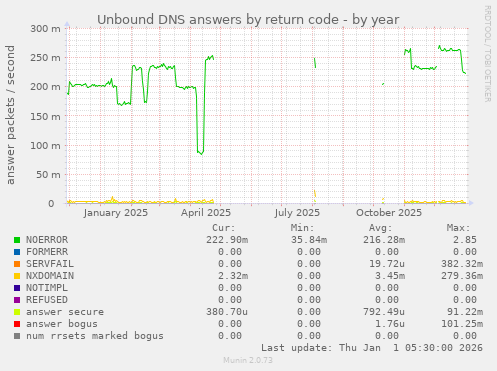Image resolution: width=497 pixels, height=371 pixels.
Task: Click the 300 m y-axis label
Action: tap(46, 29)
